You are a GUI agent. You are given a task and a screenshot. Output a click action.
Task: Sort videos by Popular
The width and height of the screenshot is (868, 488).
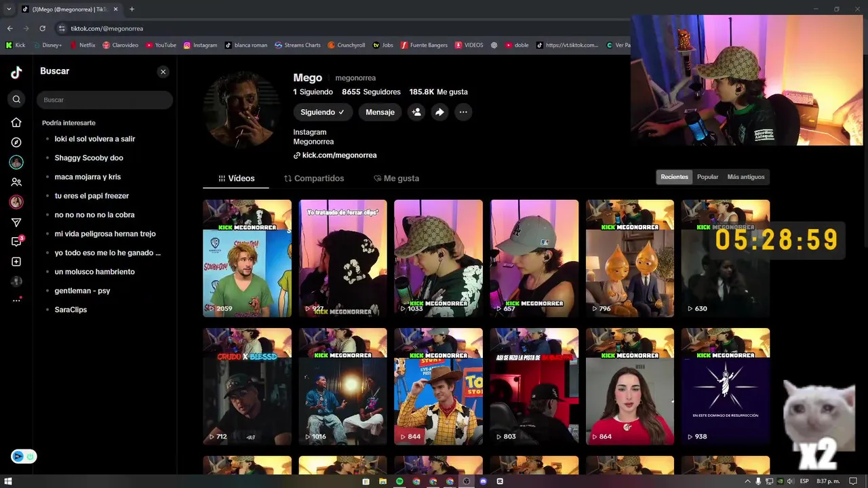[x=707, y=177]
